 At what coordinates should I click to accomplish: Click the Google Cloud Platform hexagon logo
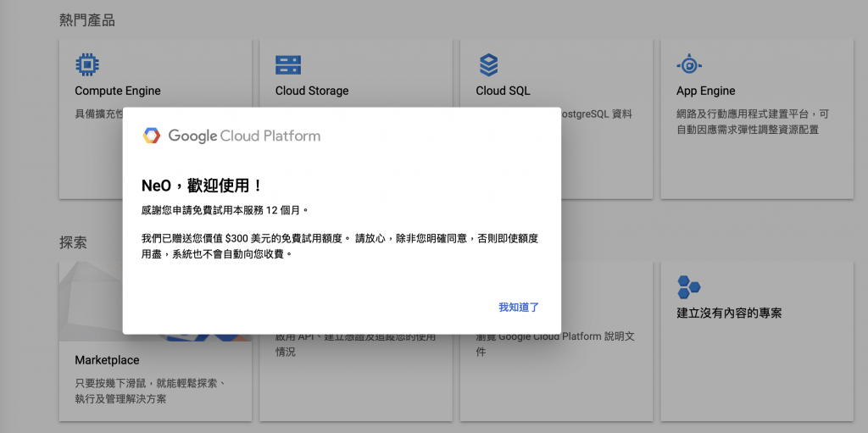[x=152, y=136]
